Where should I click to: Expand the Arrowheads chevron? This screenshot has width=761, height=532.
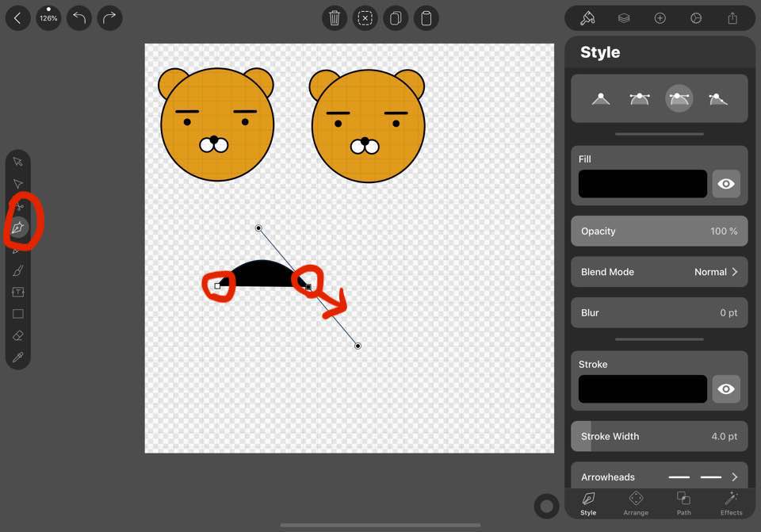click(735, 477)
